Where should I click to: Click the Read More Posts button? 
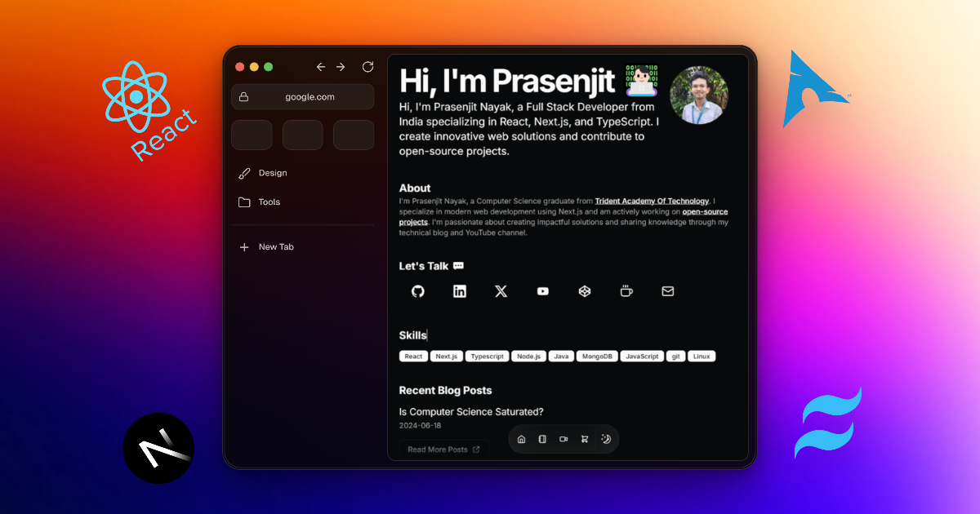tap(443, 450)
